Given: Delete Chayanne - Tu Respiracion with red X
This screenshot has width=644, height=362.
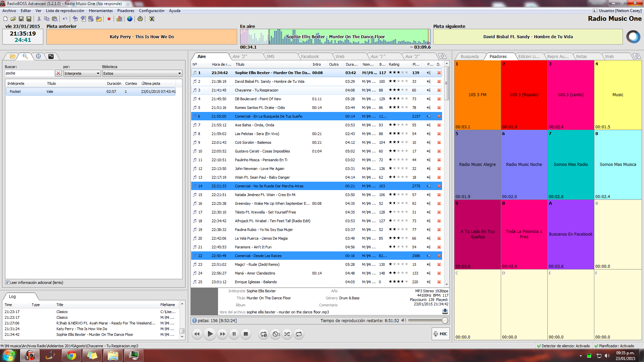Looking at the screenshot, I should click(439, 90).
